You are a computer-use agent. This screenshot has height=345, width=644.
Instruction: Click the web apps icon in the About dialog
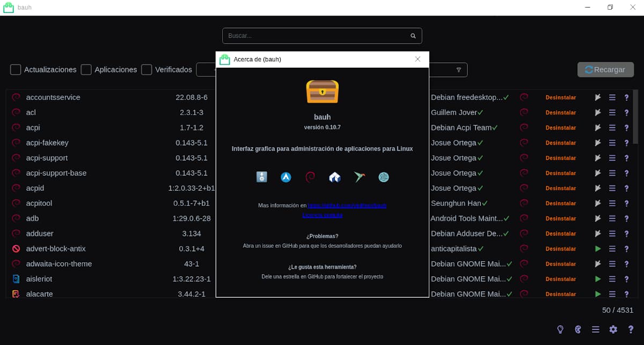tap(383, 177)
